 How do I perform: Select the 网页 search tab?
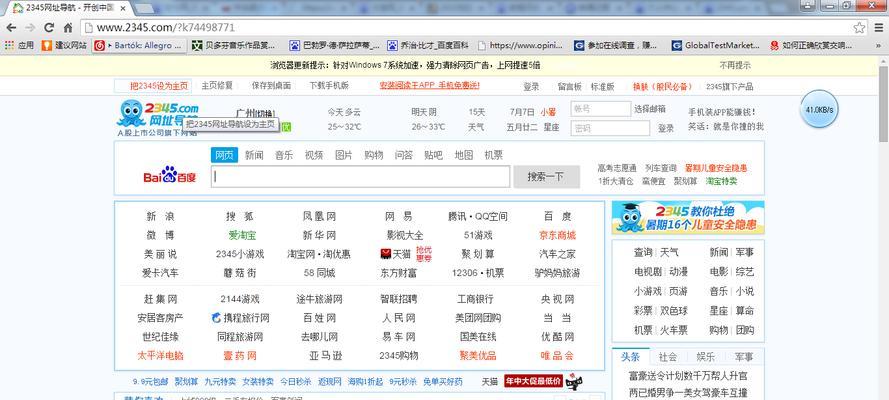tap(224, 155)
